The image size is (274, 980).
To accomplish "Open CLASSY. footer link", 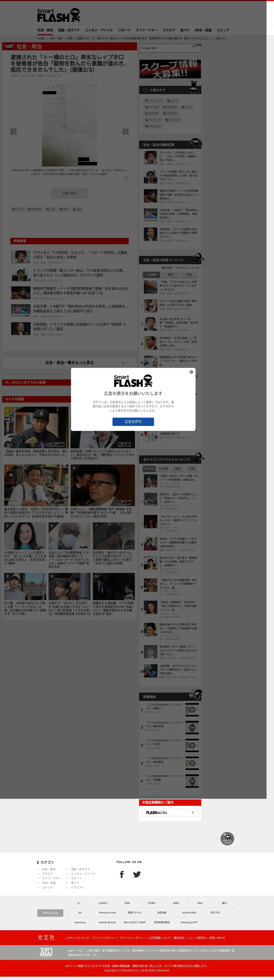I will (x=103, y=903).
